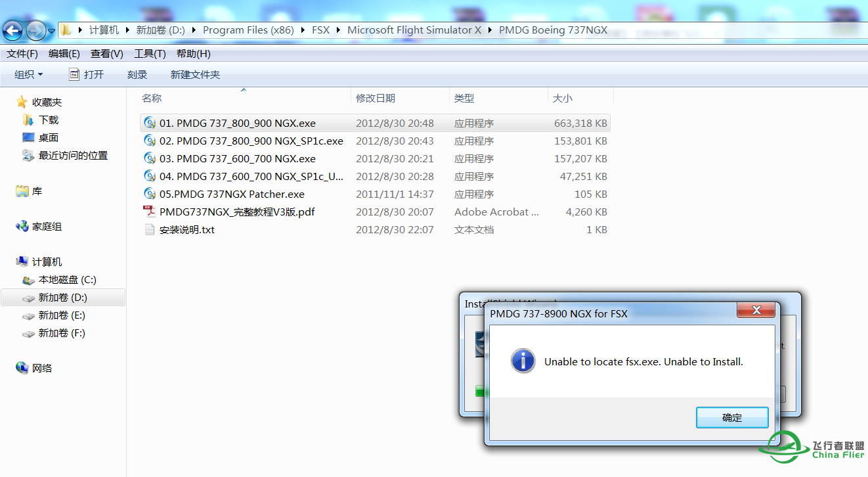
Task: Close the PMDG 737-8900 NGX dialog
Action: point(756,310)
